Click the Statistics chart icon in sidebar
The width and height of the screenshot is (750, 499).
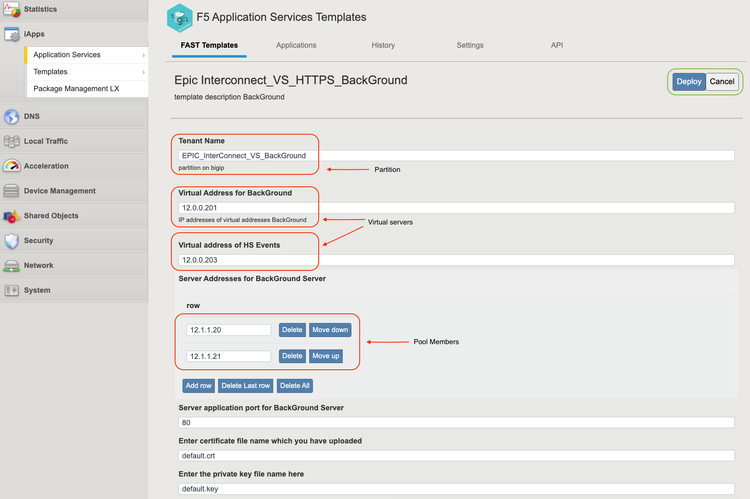tap(12, 9)
